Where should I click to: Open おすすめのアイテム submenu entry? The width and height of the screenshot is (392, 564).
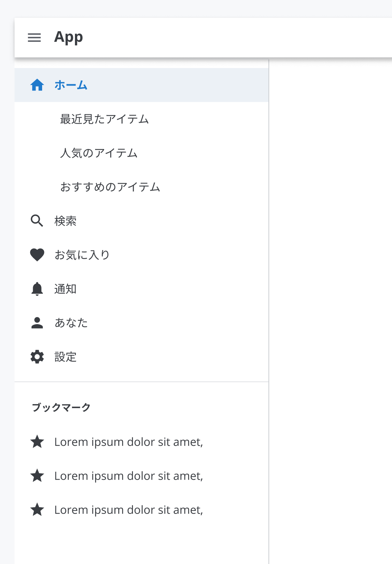(x=110, y=187)
